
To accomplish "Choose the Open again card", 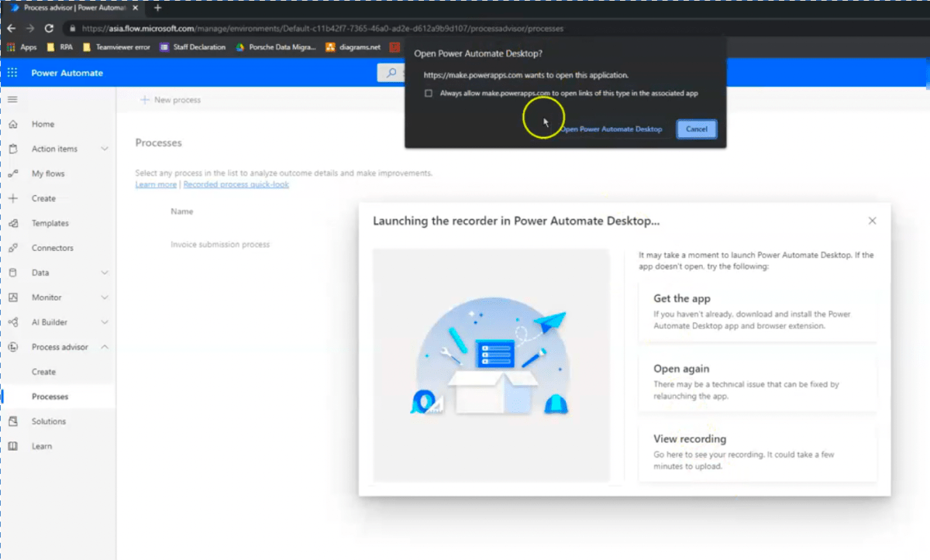I will tap(758, 383).
